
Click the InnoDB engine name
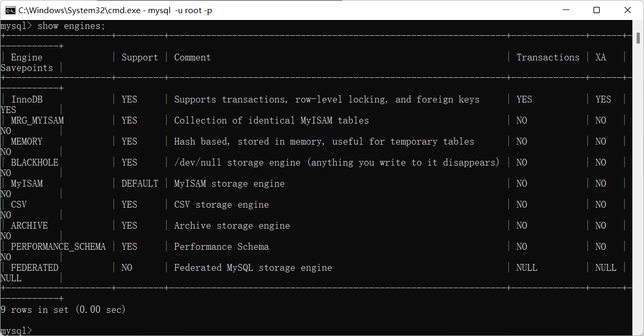(x=27, y=99)
